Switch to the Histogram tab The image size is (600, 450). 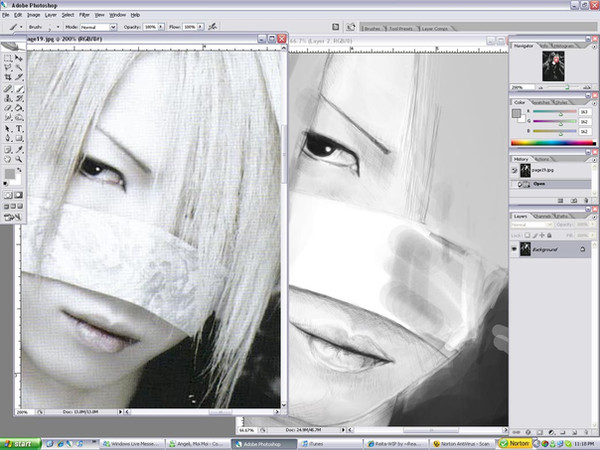(564, 46)
